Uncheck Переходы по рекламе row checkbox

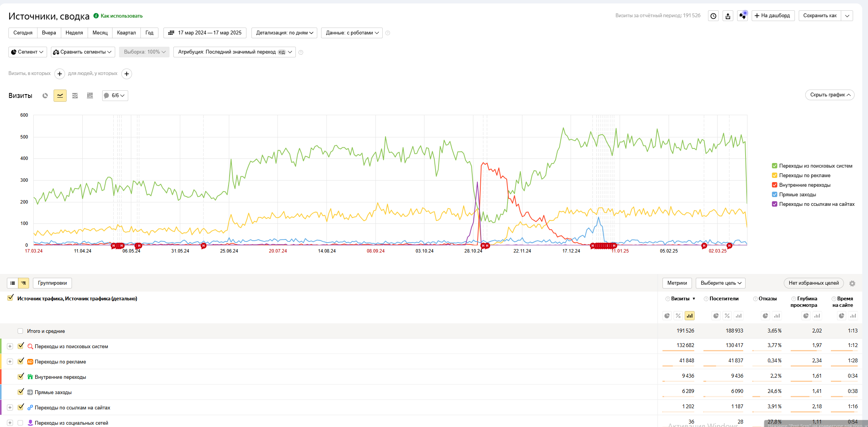(x=21, y=361)
